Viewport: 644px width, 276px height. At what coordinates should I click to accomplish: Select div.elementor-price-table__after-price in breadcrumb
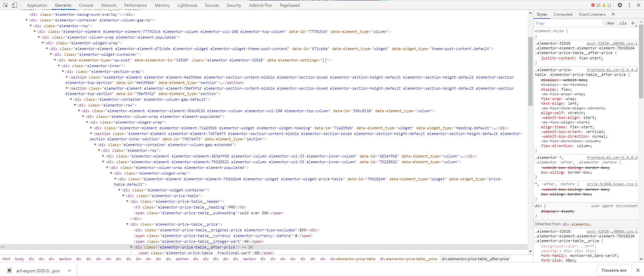click(475, 259)
